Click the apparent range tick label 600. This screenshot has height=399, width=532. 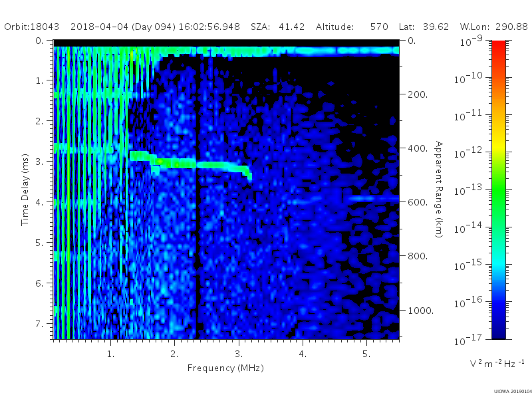click(x=418, y=203)
